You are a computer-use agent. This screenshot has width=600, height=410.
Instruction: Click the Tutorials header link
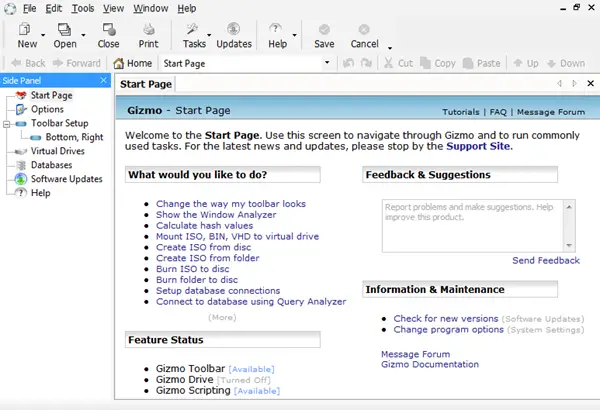click(x=461, y=112)
